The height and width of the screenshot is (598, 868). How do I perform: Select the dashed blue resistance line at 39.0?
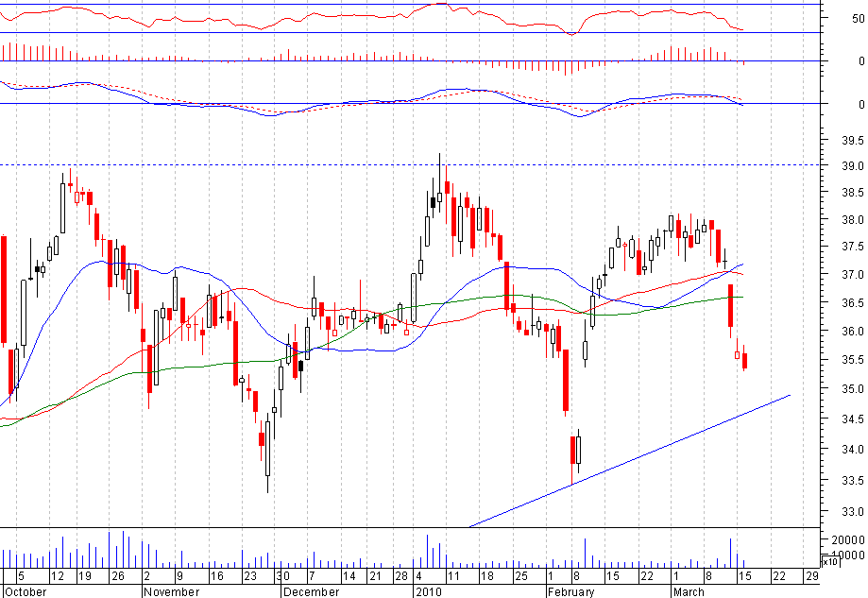pos(411,165)
